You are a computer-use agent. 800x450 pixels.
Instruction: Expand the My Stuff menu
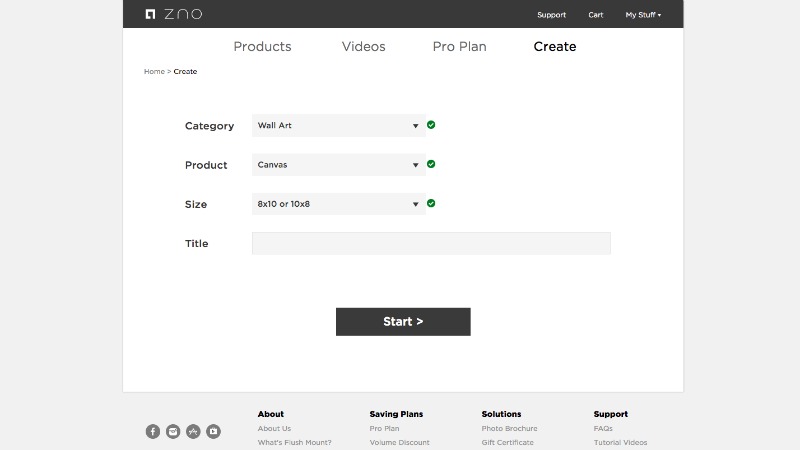643,15
